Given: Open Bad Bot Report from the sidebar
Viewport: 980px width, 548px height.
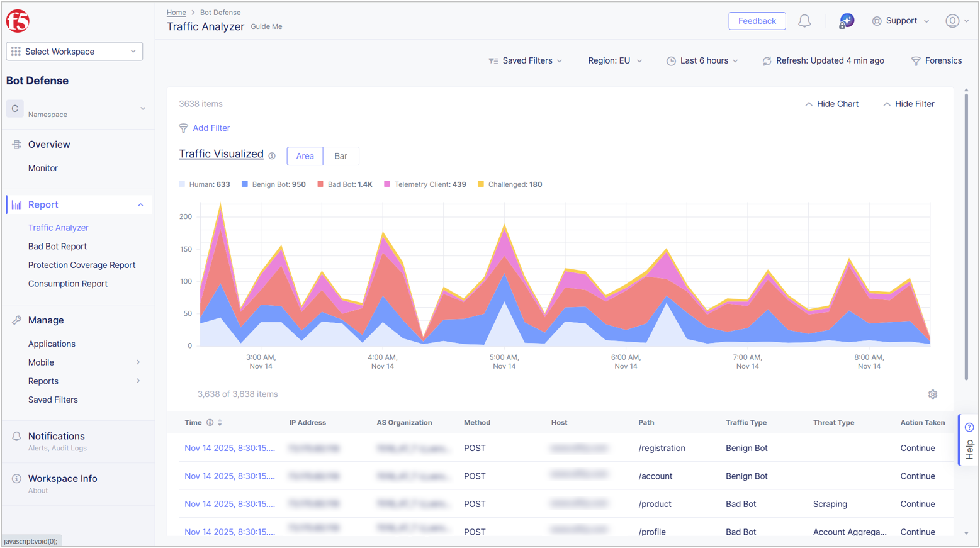Looking at the screenshot, I should 59,246.
